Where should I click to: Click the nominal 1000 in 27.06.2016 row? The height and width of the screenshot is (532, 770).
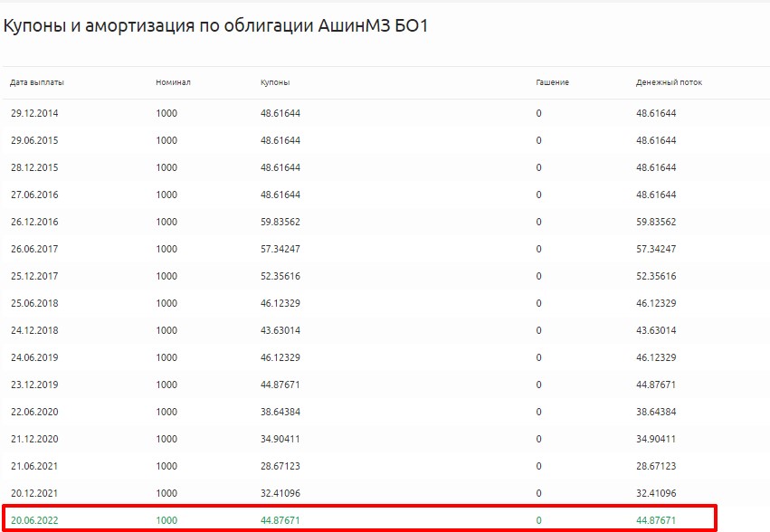166,195
